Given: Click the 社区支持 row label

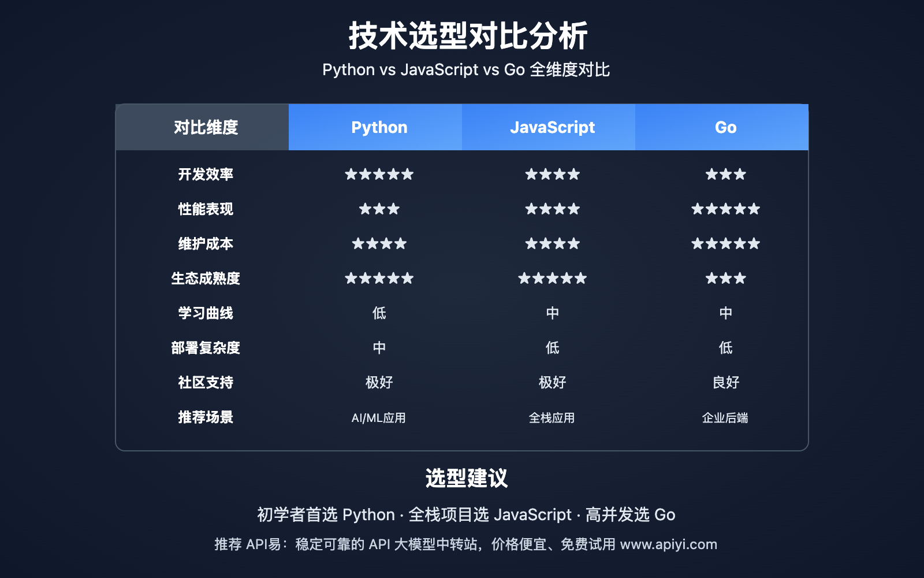Looking at the screenshot, I should pyautogui.click(x=206, y=382).
